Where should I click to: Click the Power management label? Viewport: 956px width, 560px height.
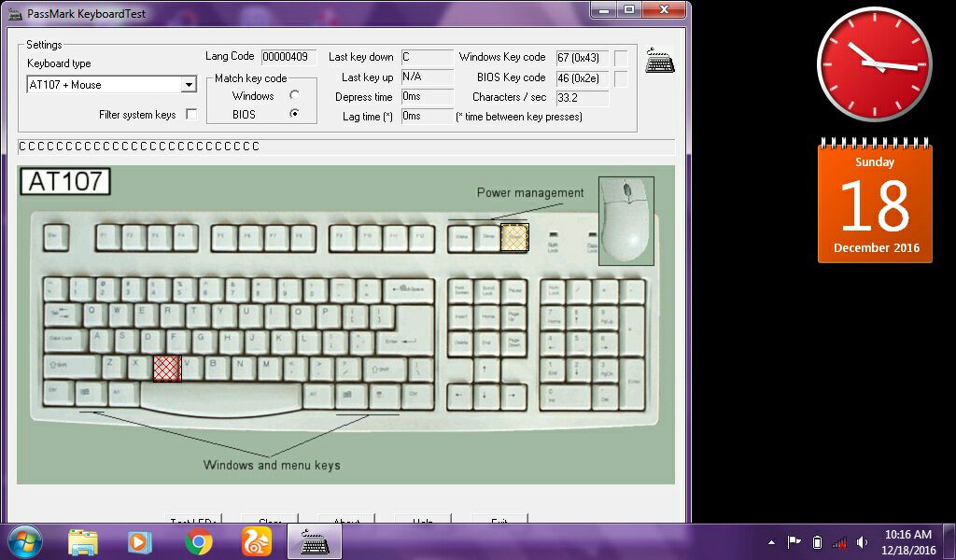click(530, 192)
